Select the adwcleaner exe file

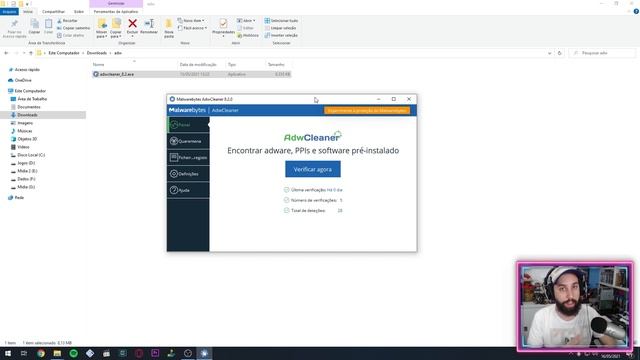[191, 74]
